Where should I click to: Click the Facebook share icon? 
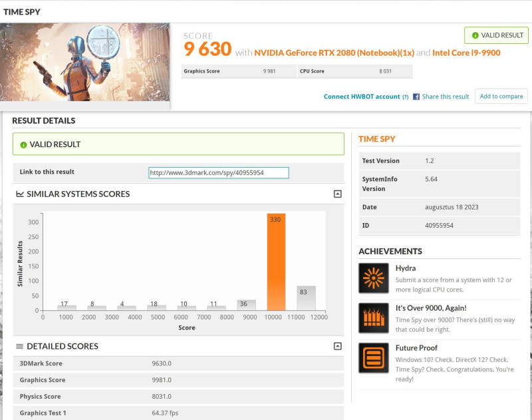click(x=416, y=97)
